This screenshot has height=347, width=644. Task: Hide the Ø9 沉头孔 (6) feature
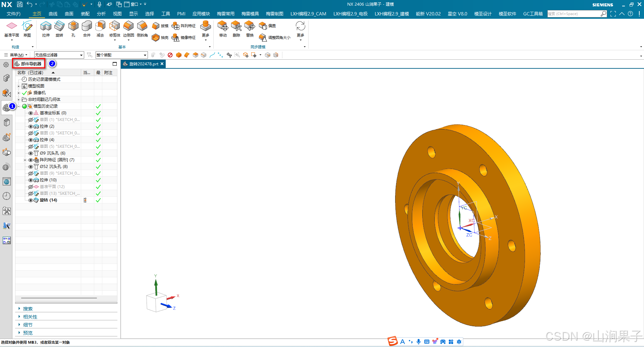(x=31, y=153)
